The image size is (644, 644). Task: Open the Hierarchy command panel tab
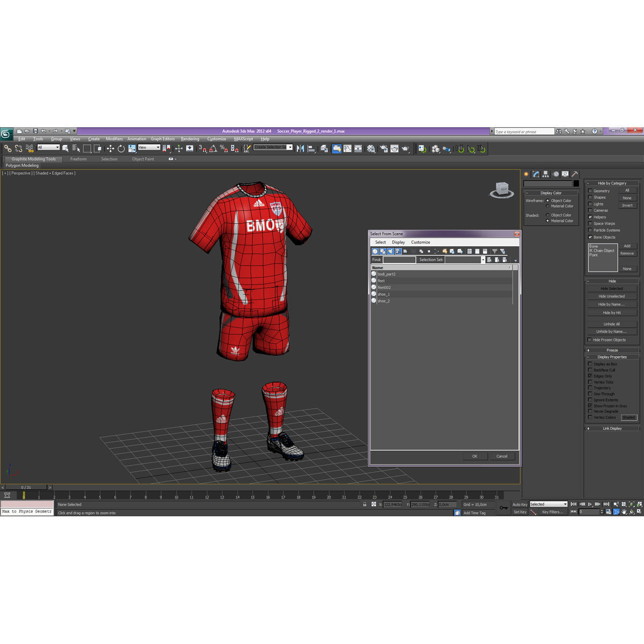point(545,174)
